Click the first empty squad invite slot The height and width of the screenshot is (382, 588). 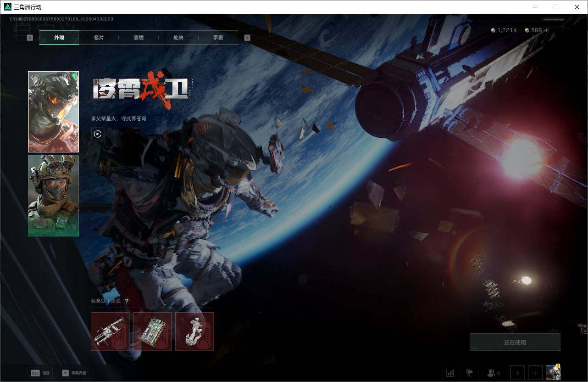click(517, 373)
